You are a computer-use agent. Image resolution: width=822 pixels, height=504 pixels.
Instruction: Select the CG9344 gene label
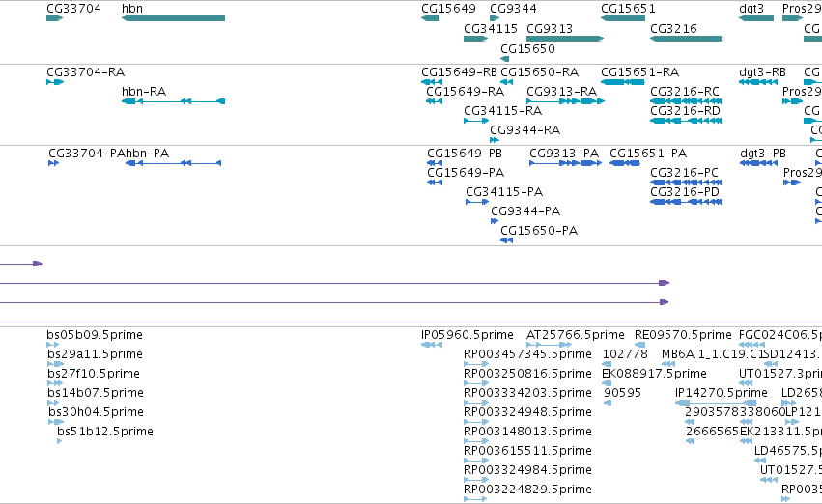click(x=513, y=9)
